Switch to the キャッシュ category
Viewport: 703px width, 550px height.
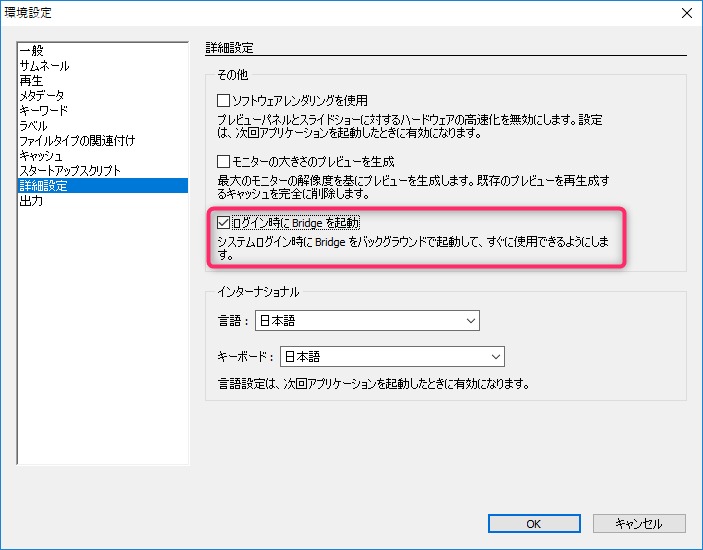tap(41, 156)
